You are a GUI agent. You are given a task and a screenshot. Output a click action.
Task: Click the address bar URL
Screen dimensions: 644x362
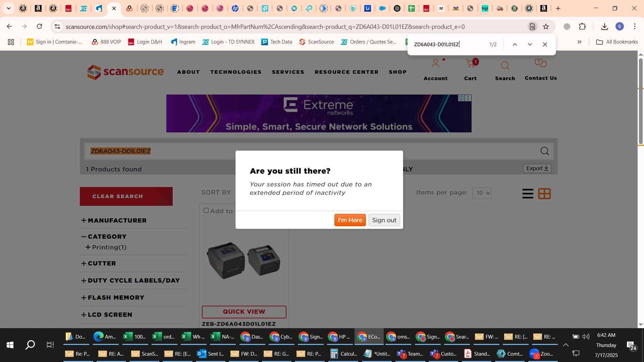(265, 26)
